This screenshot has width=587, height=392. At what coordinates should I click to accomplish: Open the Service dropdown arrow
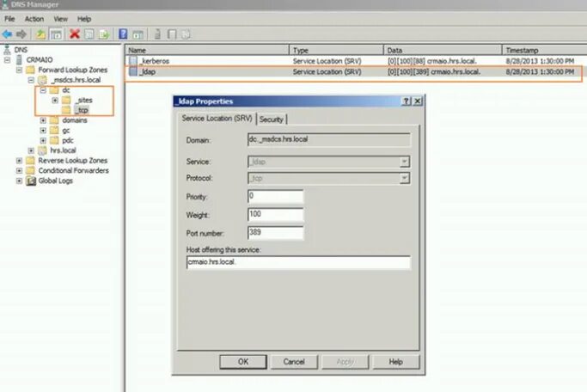[404, 162]
